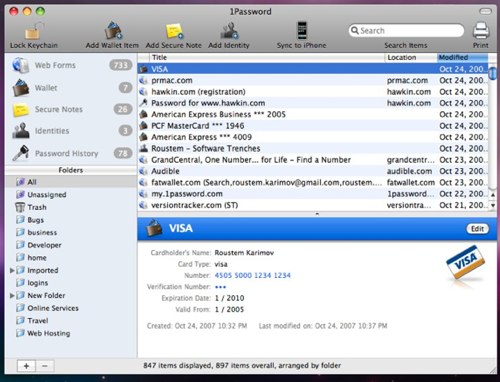Click the split pane divider handle
This screenshot has height=382, width=500.
(x=317, y=214)
